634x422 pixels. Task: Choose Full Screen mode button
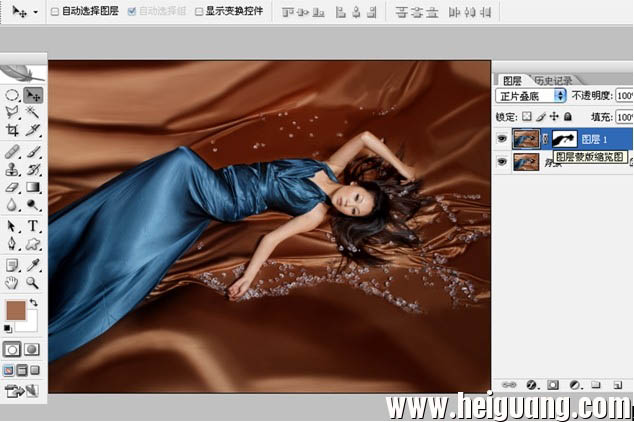pos(35,370)
